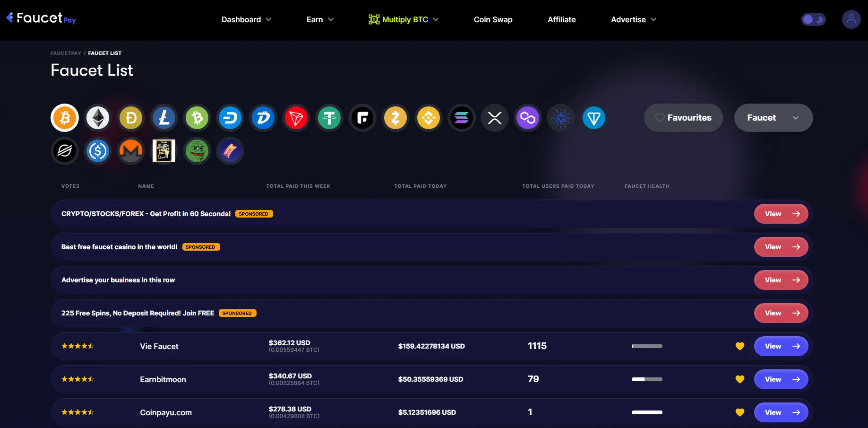Go to home via FaucetPay logo
This screenshot has height=428, width=868.
(41, 18)
